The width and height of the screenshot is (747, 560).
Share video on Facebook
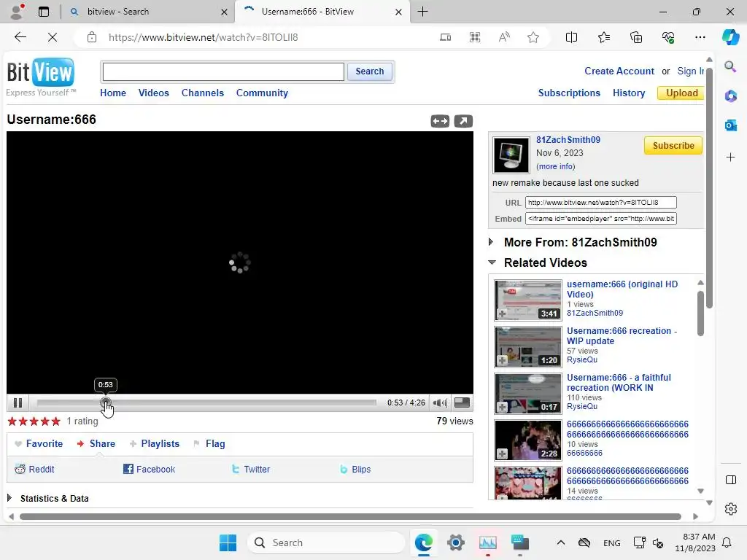click(149, 469)
